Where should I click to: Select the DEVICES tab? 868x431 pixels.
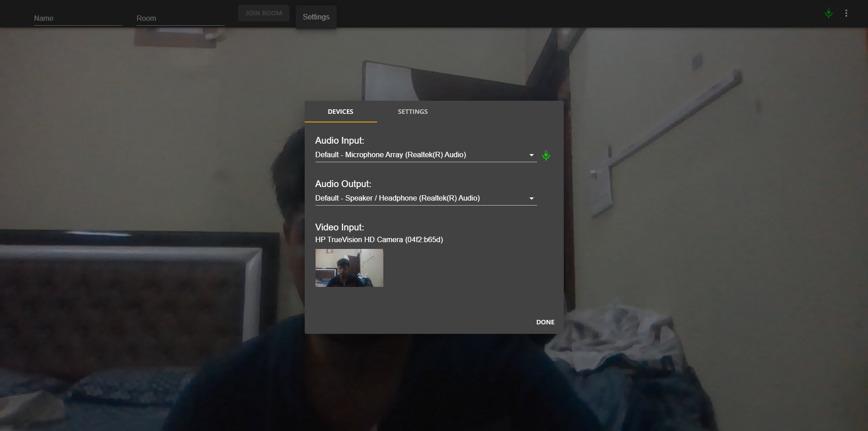pyautogui.click(x=340, y=112)
